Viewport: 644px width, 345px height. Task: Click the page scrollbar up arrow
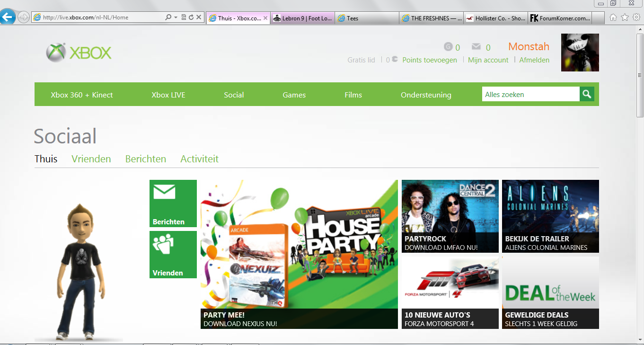pos(640,29)
